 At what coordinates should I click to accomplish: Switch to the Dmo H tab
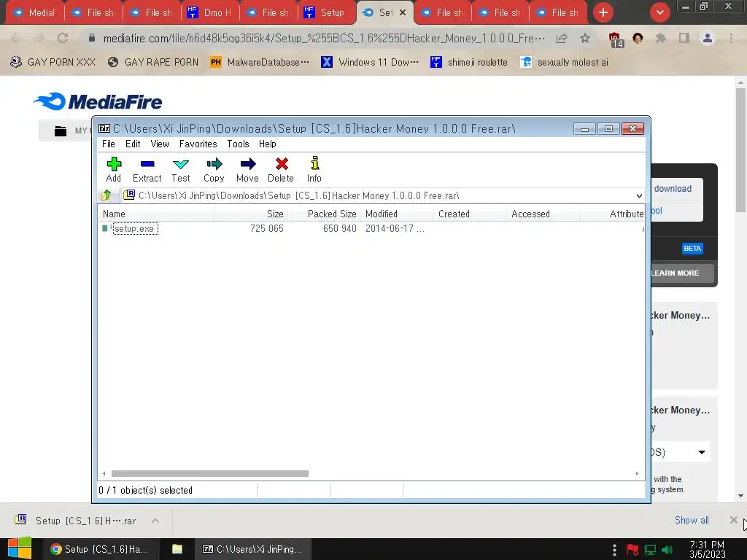click(x=210, y=12)
